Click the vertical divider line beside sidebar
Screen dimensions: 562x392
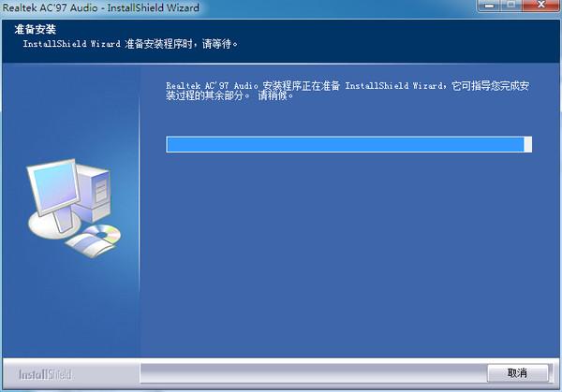point(140,196)
